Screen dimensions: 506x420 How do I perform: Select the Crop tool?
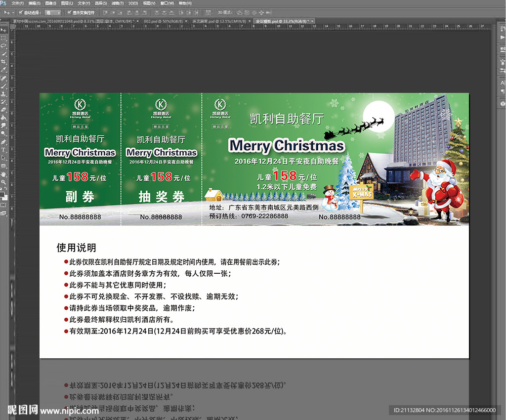(3, 62)
